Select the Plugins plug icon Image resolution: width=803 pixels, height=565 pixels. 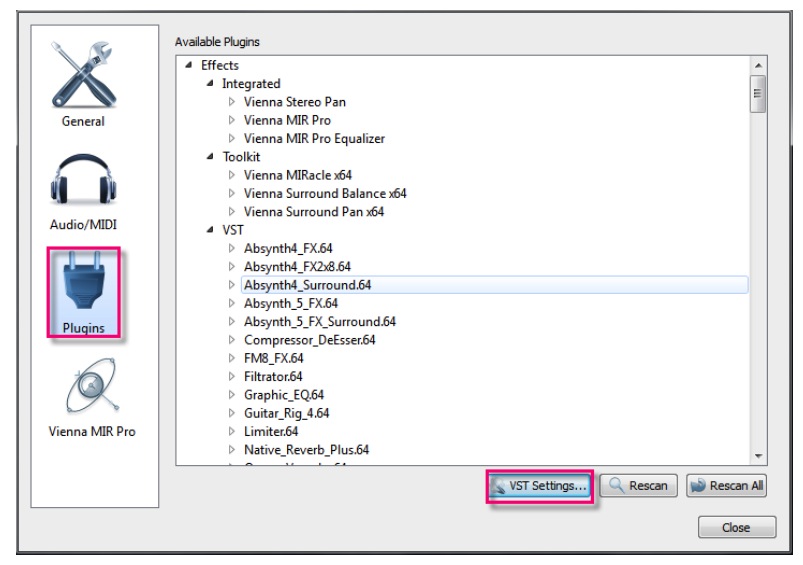click(x=83, y=281)
